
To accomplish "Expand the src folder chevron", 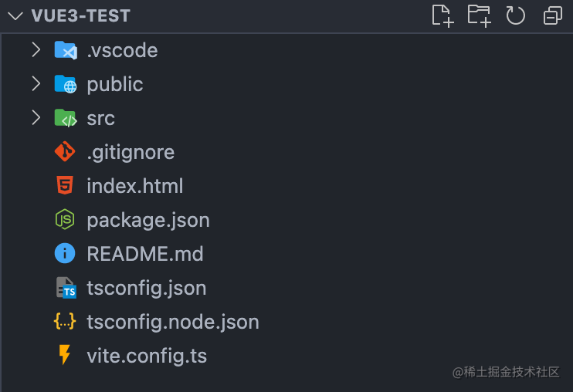I will (36, 117).
